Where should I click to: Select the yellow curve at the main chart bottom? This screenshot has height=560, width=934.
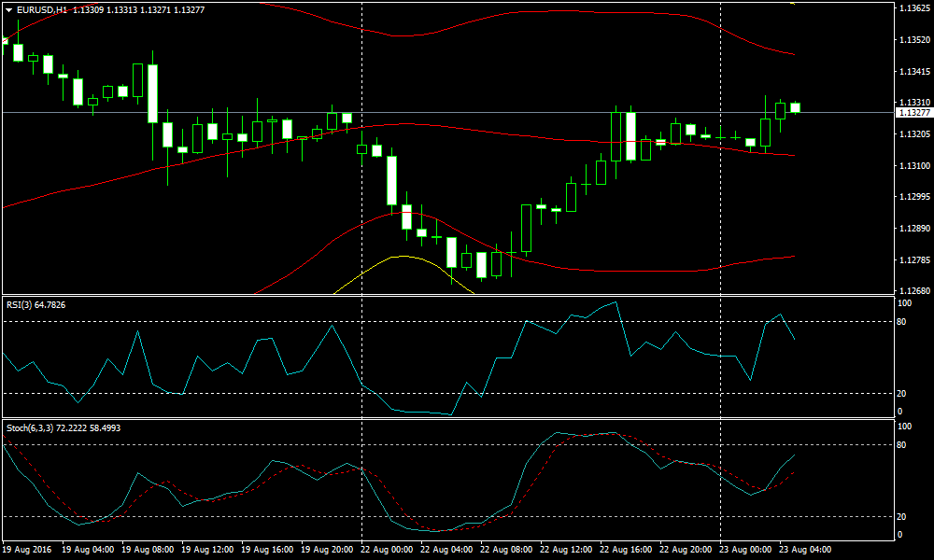click(x=402, y=257)
